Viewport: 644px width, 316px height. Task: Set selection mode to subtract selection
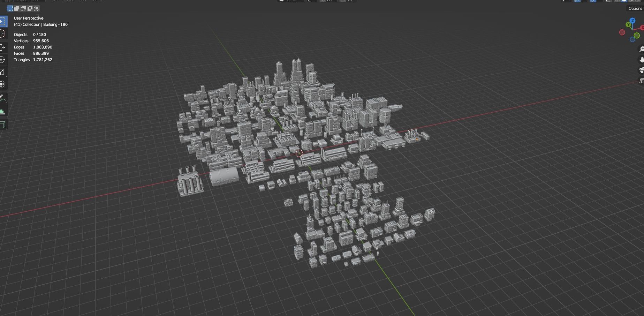point(23,8)
